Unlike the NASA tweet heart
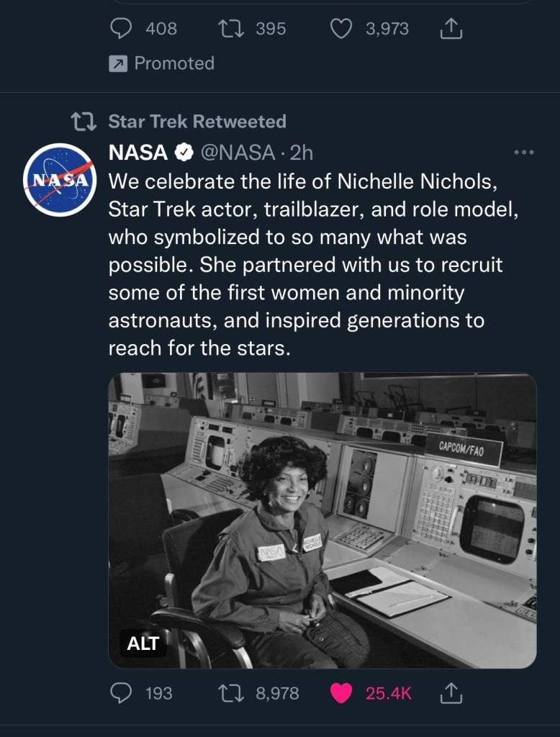Screen dimensions: 560x737 (341, 693)
